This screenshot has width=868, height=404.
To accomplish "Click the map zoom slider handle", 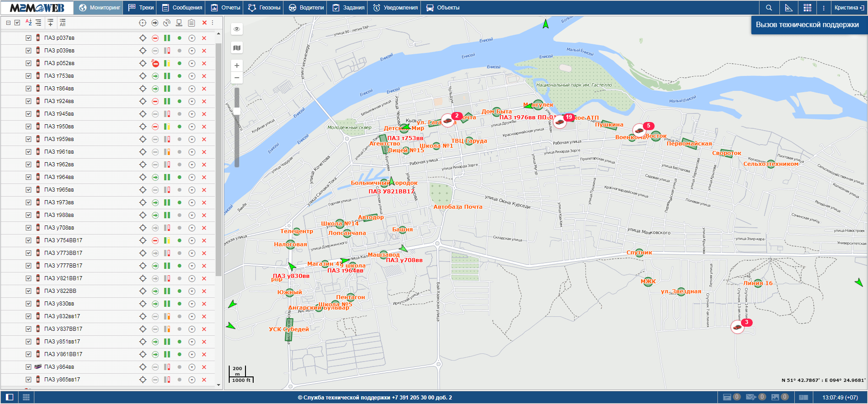I will (236, 111).
